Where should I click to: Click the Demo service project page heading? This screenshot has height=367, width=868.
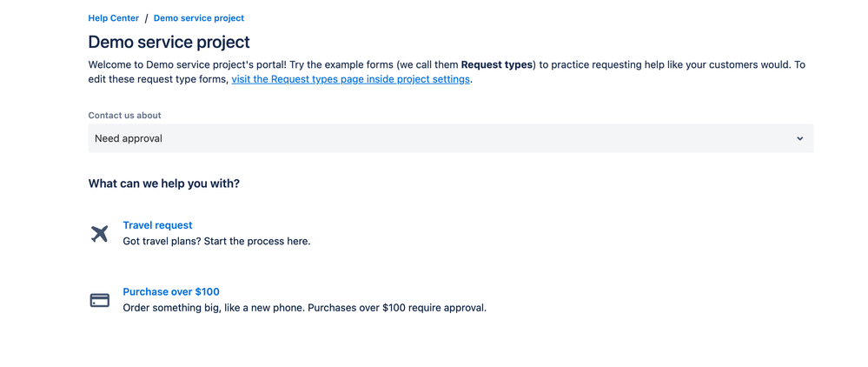(x=169, y=42)
